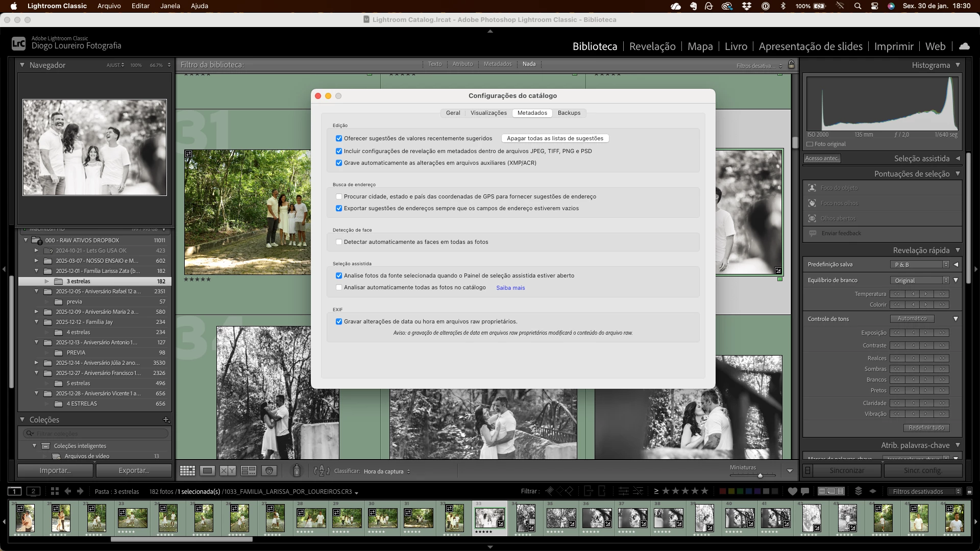The image size is (980, 551).
Task: Expand 2025-12-09 Aniversário Maria folder
Action: [x=36, y=312]
